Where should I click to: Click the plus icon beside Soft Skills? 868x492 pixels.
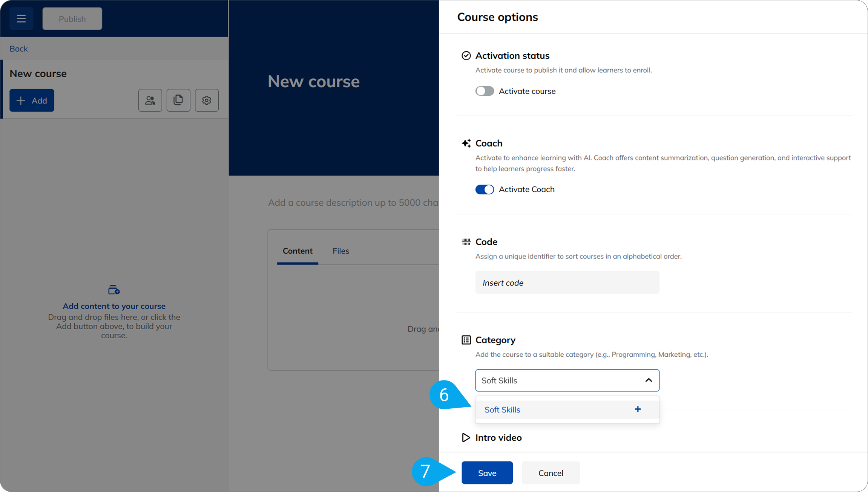(638, 409)
